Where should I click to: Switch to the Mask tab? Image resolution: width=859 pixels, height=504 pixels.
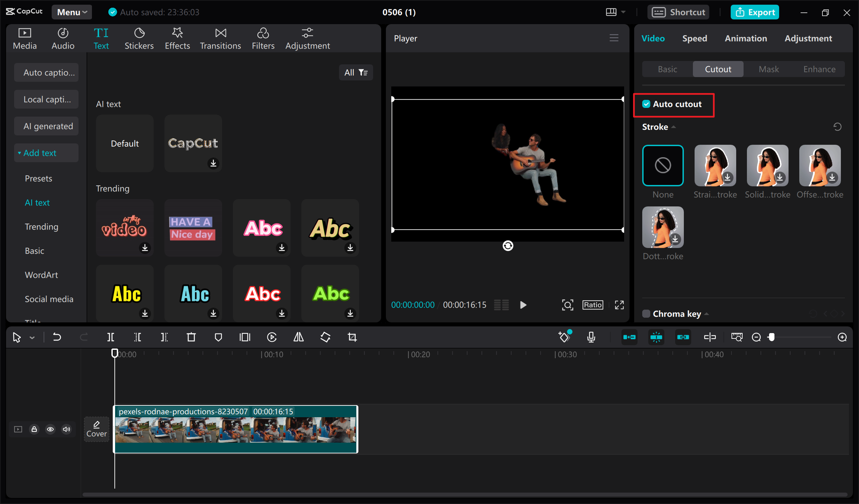768,69
